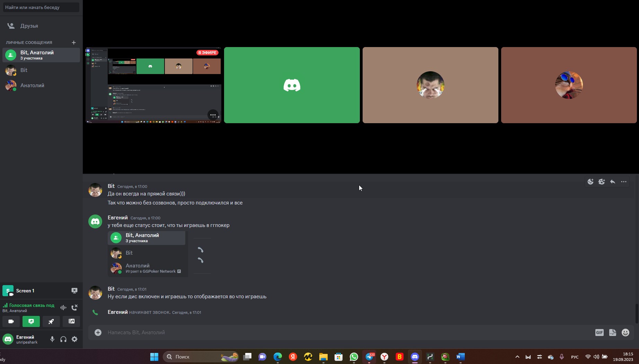Click Bit's avatar on the 17:01 message
639x364 pixels.
pos(95,293)
